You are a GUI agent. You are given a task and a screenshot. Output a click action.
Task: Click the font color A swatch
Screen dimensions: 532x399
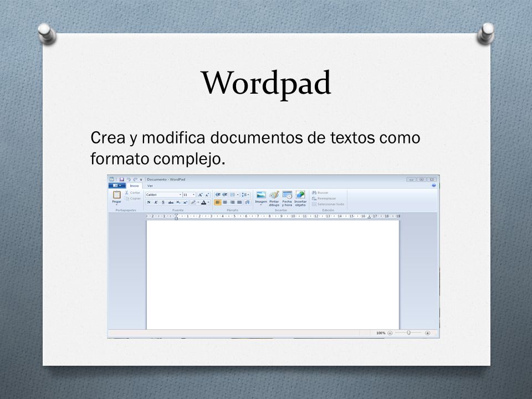pos(203,202)
